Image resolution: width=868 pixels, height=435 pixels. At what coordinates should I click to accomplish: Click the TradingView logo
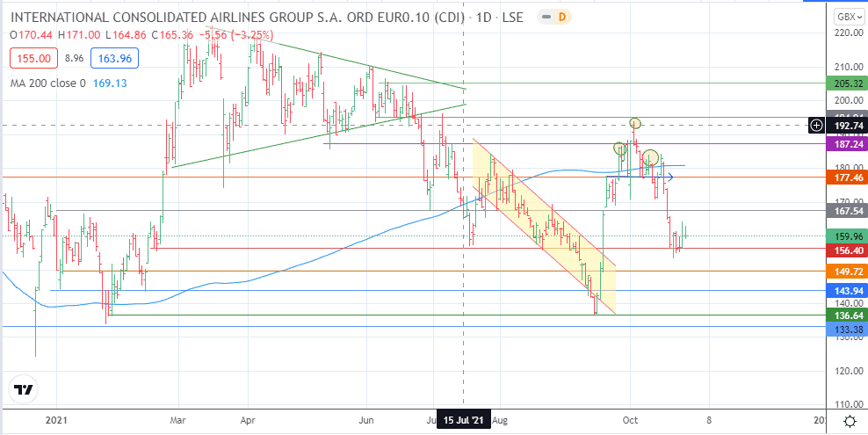tap(25, 390)
